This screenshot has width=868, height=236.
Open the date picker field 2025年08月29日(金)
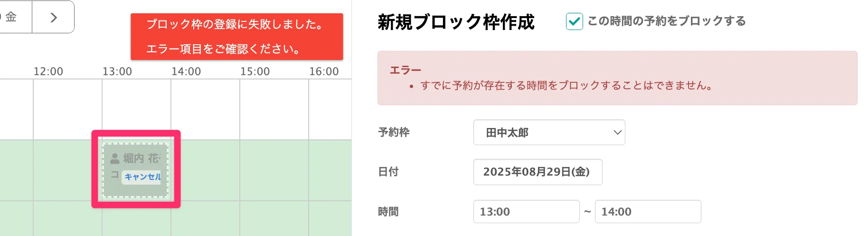[x=538, y=172]
